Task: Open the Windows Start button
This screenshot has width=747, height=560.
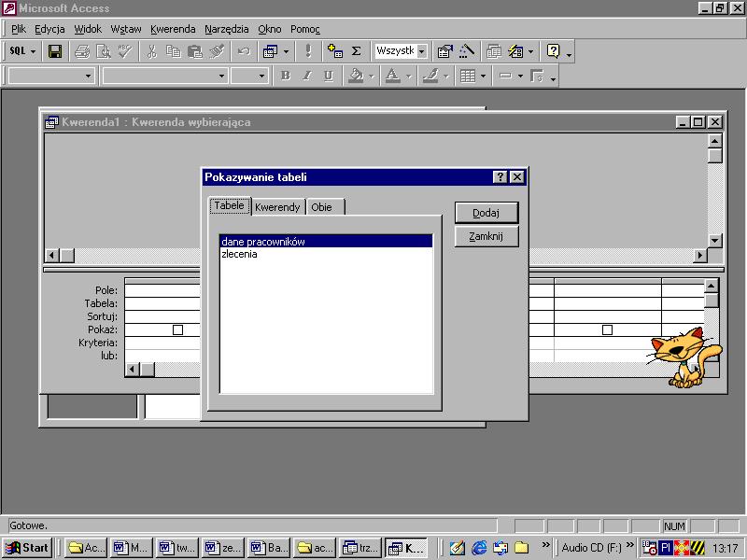Action: click(27, 548)
